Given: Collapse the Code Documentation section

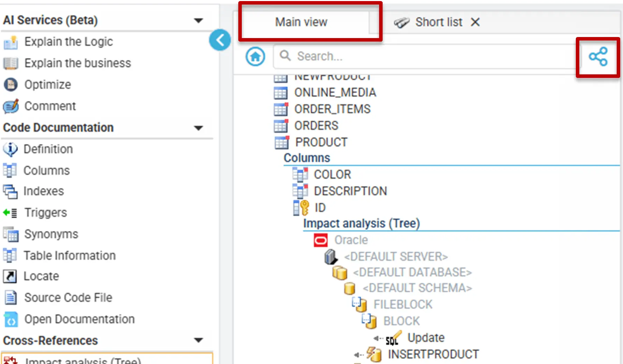Looking at the screenshot, I should click(198, 128).
